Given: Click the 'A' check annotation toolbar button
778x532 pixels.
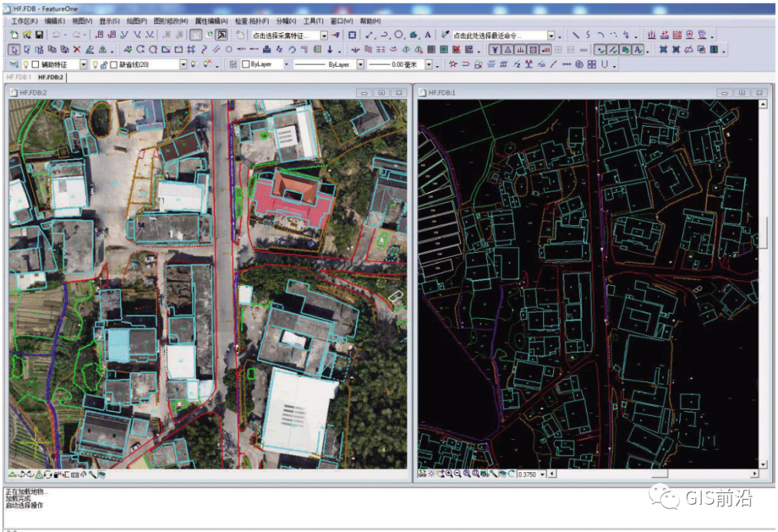Looking at the screenshot, I should 638,50.
